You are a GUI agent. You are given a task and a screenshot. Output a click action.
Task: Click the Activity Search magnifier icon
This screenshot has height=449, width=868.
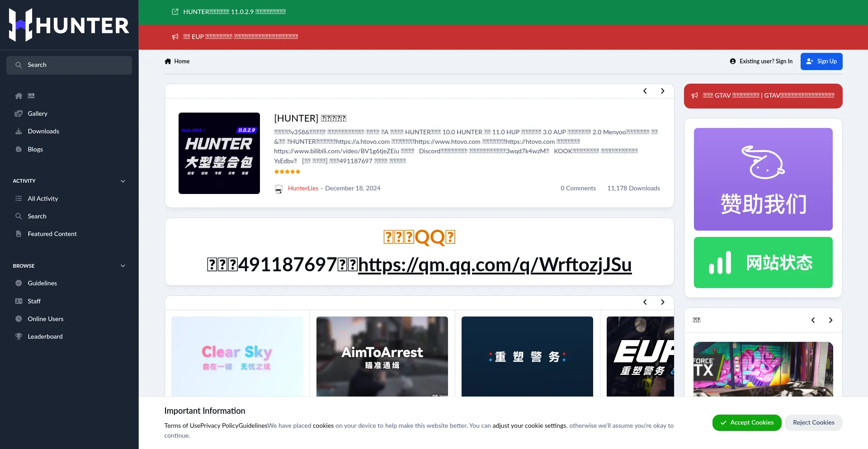[19, 216]
